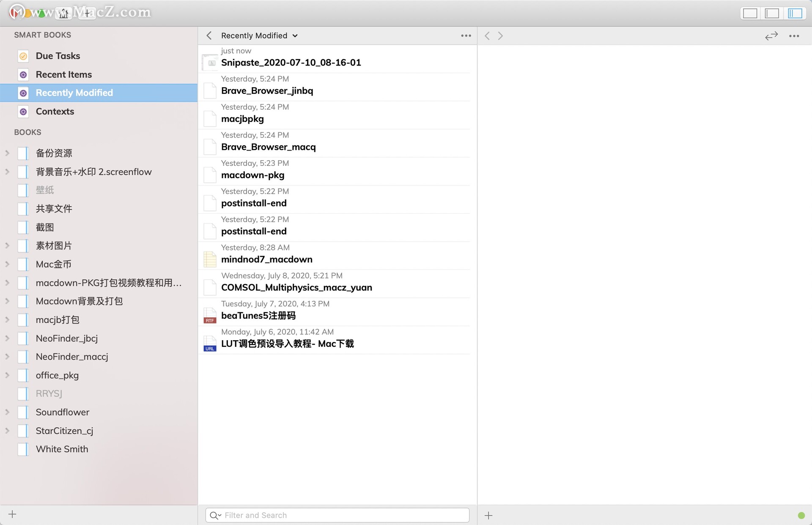
Task: Open the mindnod7_macdown note
Action: coord(334,256)
